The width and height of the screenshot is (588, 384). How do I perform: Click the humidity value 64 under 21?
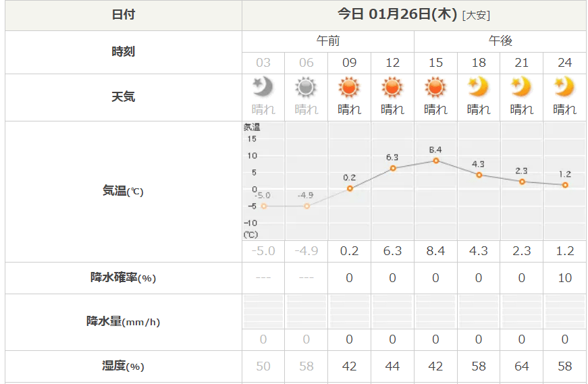[522, 366]
